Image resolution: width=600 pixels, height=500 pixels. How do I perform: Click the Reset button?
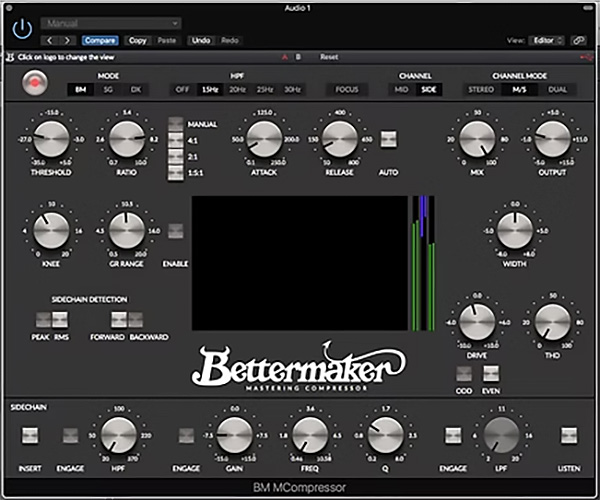329,57
